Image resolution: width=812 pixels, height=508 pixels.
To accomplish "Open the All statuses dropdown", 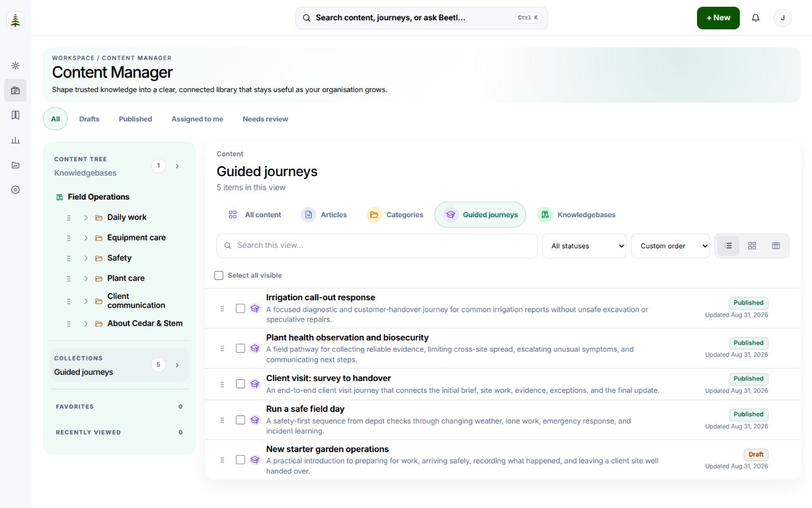I will pos(584,246).
